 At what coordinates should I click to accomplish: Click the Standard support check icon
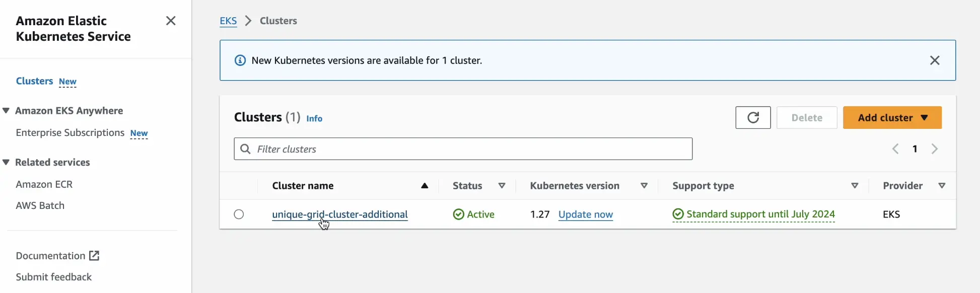pyautogui.click(x=677, y=214)
